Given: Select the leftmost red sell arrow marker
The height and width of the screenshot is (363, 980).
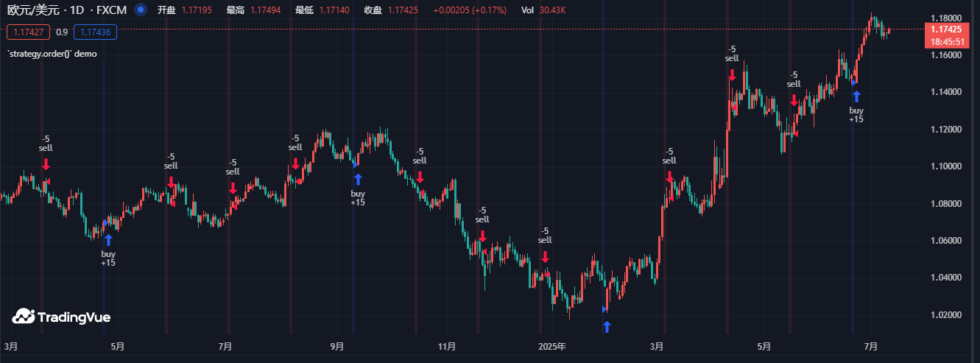Looking at the screenshot, I should click(x=46, y=163).
